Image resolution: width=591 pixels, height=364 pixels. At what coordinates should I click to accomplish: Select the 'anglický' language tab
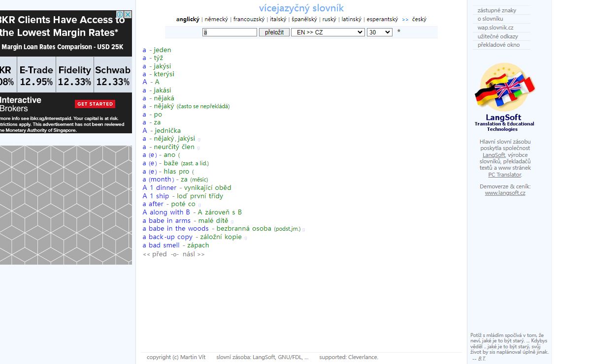188,20
